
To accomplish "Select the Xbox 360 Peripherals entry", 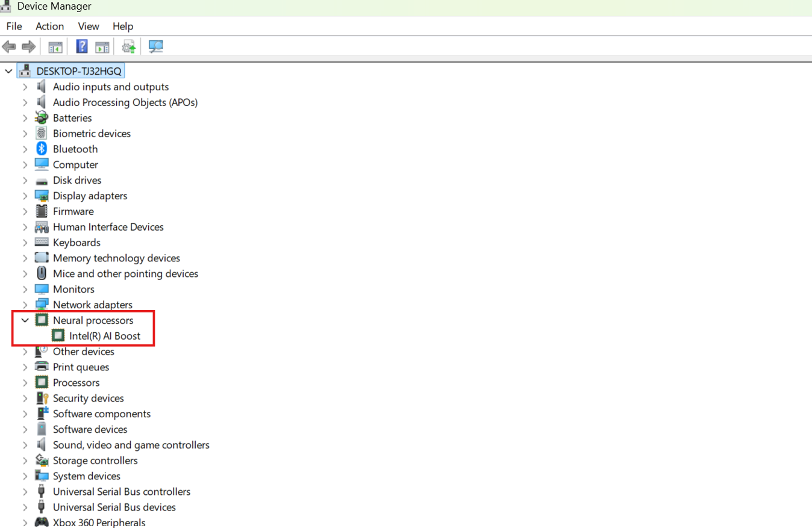I will point(99,523).
